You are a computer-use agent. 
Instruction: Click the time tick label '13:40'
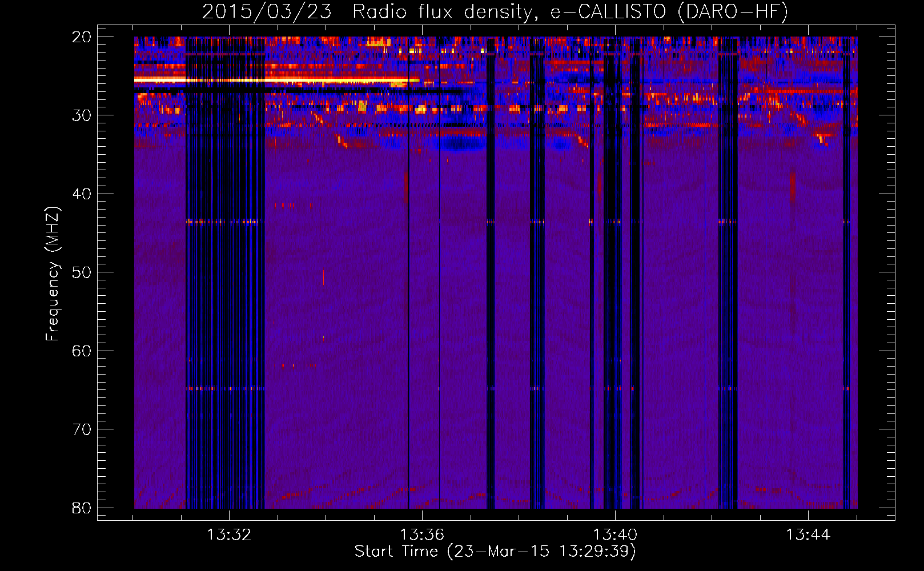615,535
